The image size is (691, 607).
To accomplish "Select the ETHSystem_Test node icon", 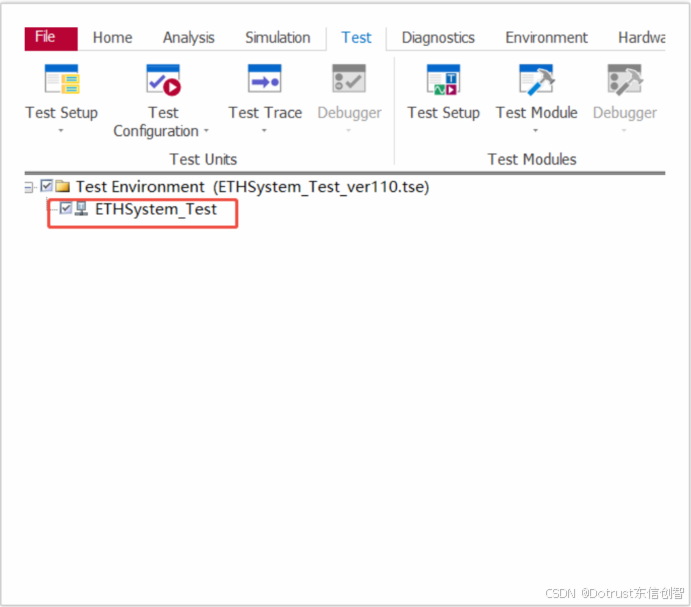I will click(x=81, y=209).
